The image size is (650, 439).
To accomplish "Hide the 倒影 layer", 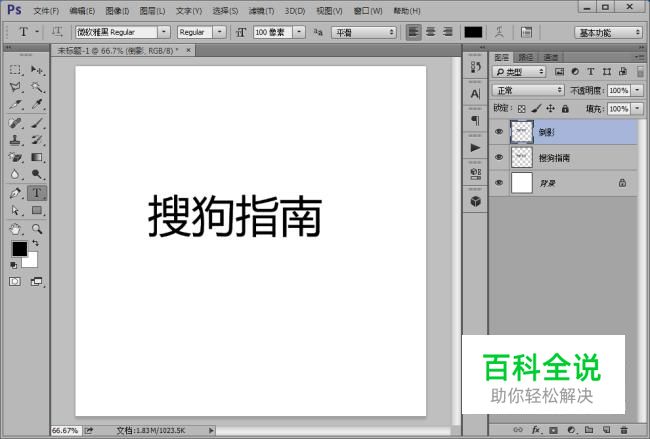I will (499, 132).
